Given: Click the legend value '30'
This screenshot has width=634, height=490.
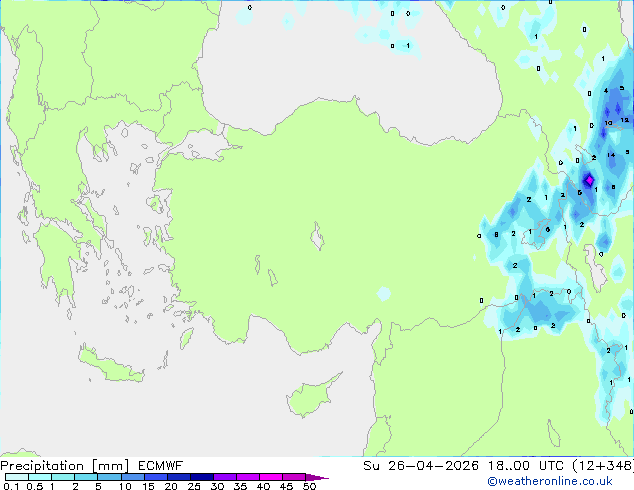Looking at the screenshot, I should [x=217, y=486].
